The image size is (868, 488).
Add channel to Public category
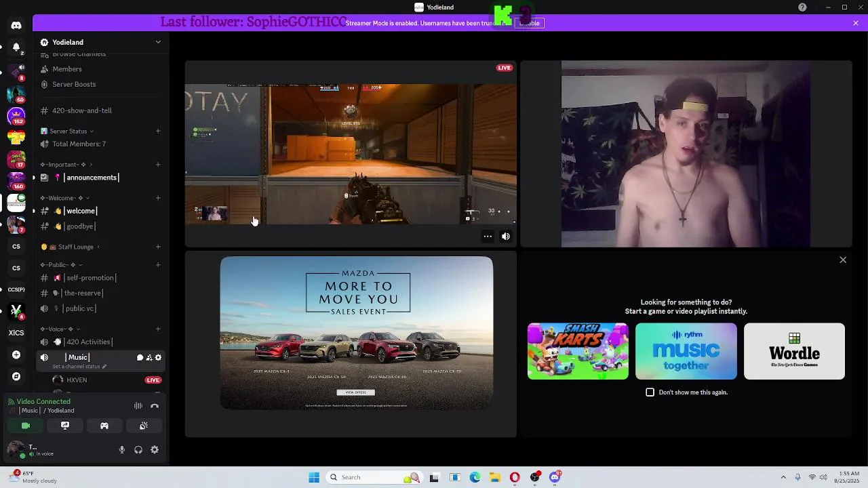[x=158, y=265]
